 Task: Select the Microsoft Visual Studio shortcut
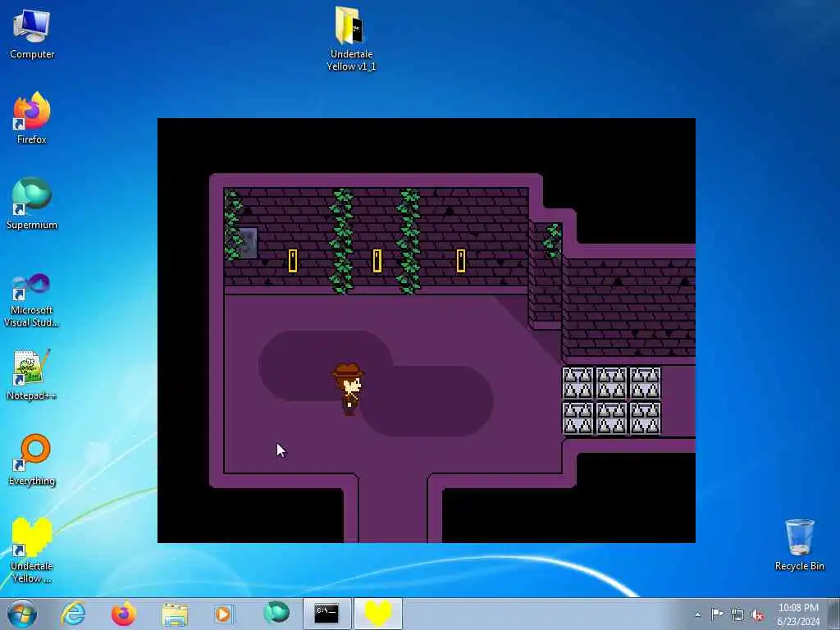coord(32,300)
